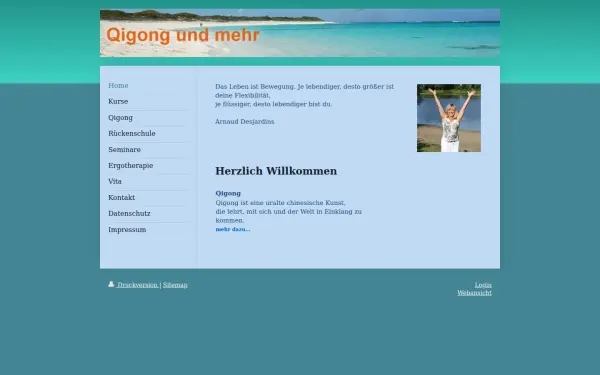Open the Vita page
The height and width of the screenshot is (375, 600).
click(115, 181)
